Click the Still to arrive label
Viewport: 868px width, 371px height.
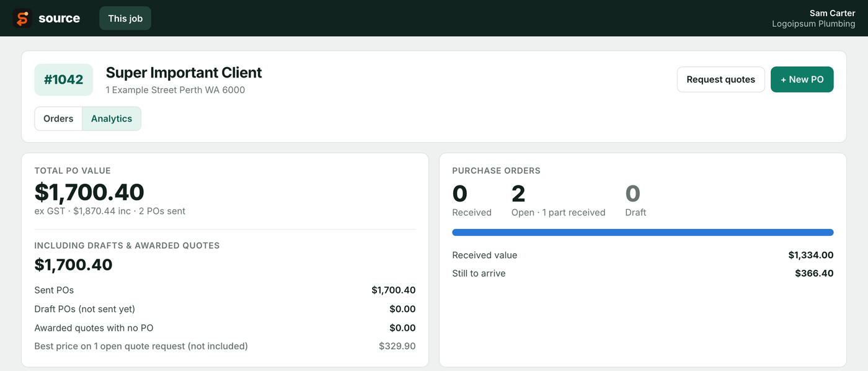(x=479, y=274)
